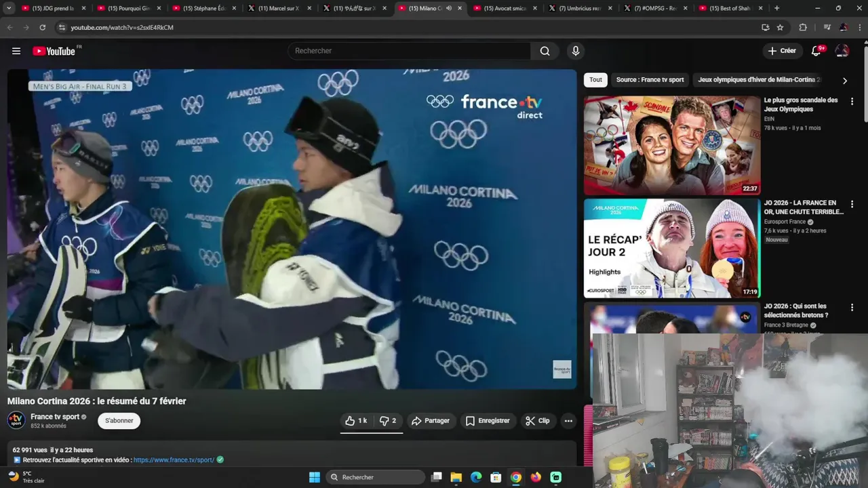This screenshot has height=488, width=868.
Task: Open 'JO 2026 - La France en or' title
Action: 804,207
